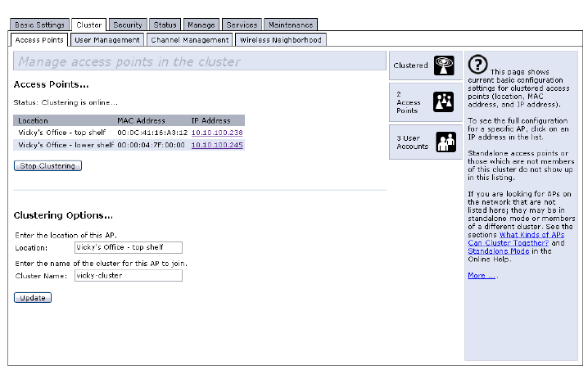The width and height of the screenshot is (588, 370).
Task: Open the User Management sub-tab
Action: coord(107,40)
